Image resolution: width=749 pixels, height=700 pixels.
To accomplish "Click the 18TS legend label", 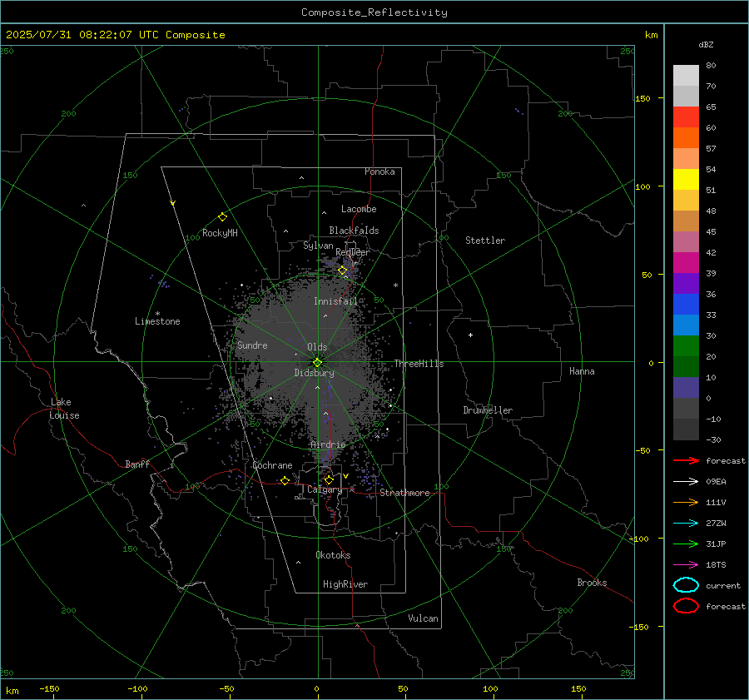I will (x=716, y=565).
